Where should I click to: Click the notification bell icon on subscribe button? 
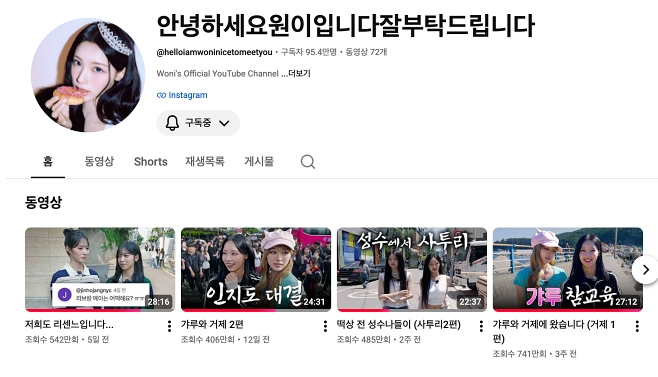click(172, 123)
